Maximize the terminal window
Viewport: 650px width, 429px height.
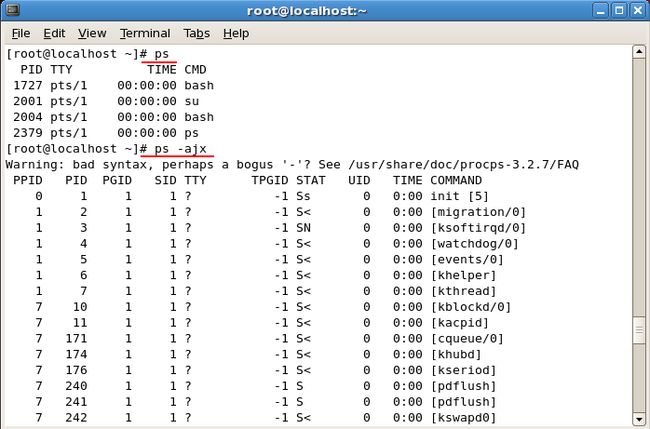(x=619, y=10)
